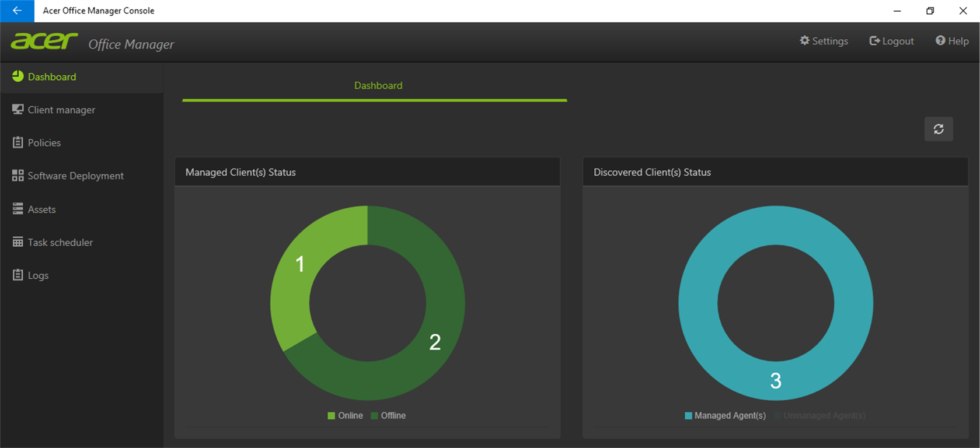This screenshot has height=448, width=980.
Task: Click the Settings gear icon
Action: pyautogui.click(x=804, y=40)
